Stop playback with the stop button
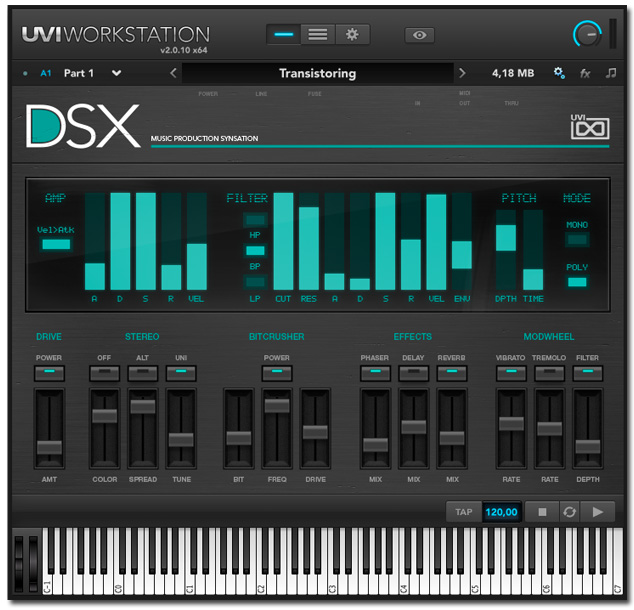 click(x=542, y=512)
